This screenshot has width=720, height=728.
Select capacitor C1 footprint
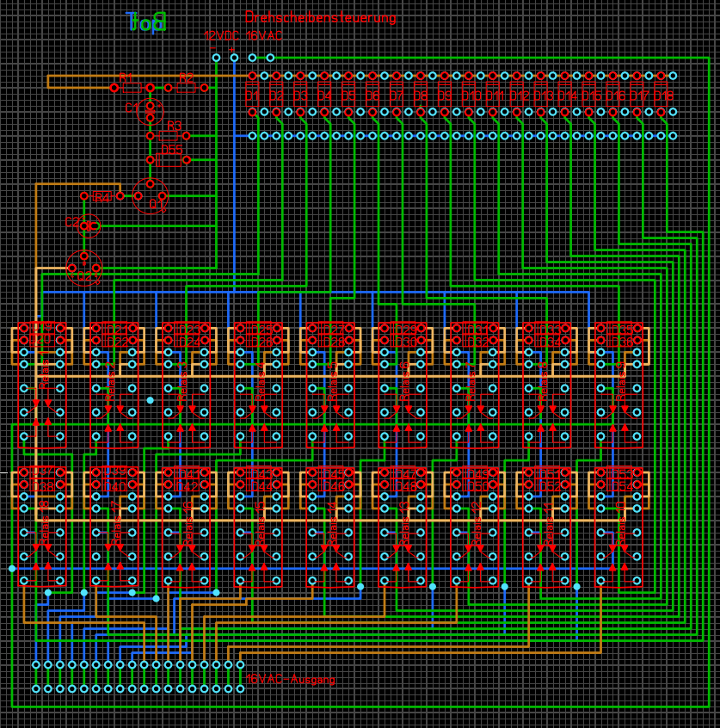click(150, 111)
